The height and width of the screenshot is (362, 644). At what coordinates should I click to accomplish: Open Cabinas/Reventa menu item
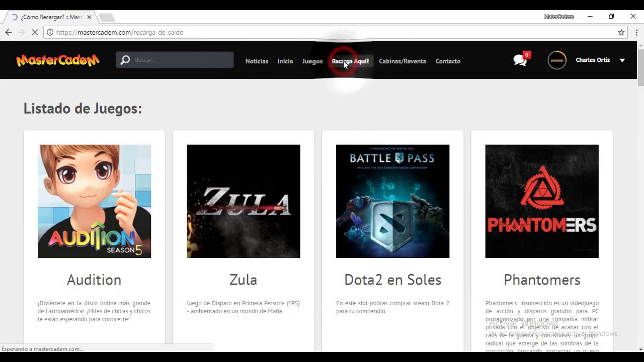click(x=403, y=61)
